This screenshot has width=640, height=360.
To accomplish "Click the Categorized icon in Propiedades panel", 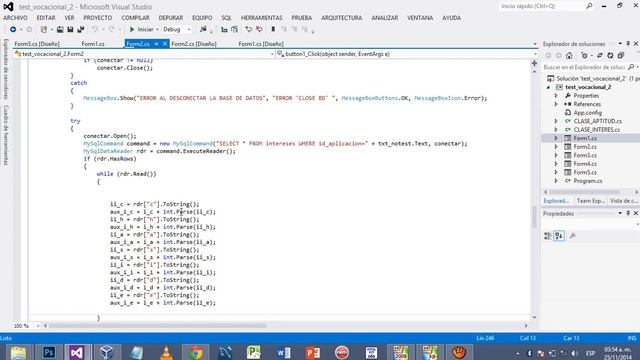I will click(x=548, y=236).
